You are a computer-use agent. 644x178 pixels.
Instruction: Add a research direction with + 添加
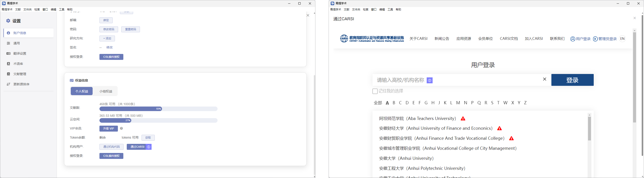(107, 38)
